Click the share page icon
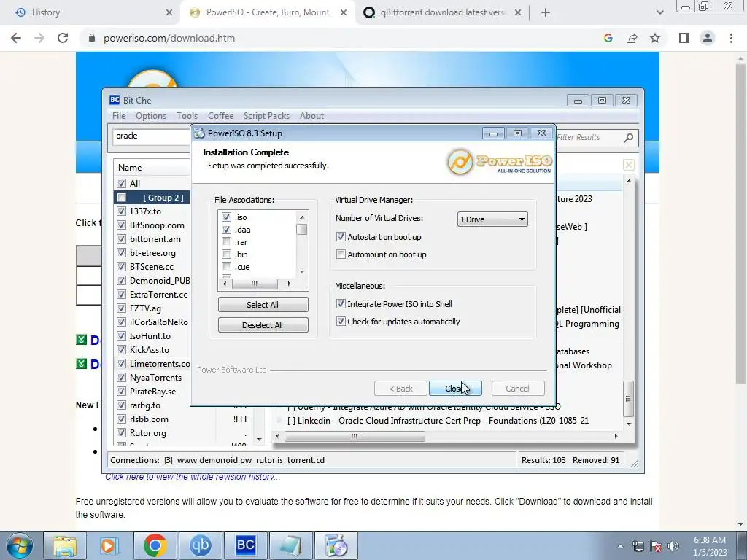747x560 pixels. point(632,38)
